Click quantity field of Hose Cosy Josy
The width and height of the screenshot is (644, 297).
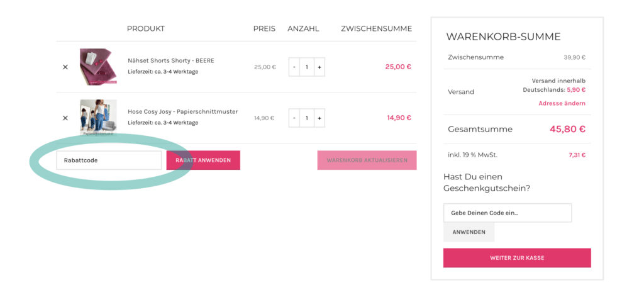pyautogui.click(x=306, y=118)
